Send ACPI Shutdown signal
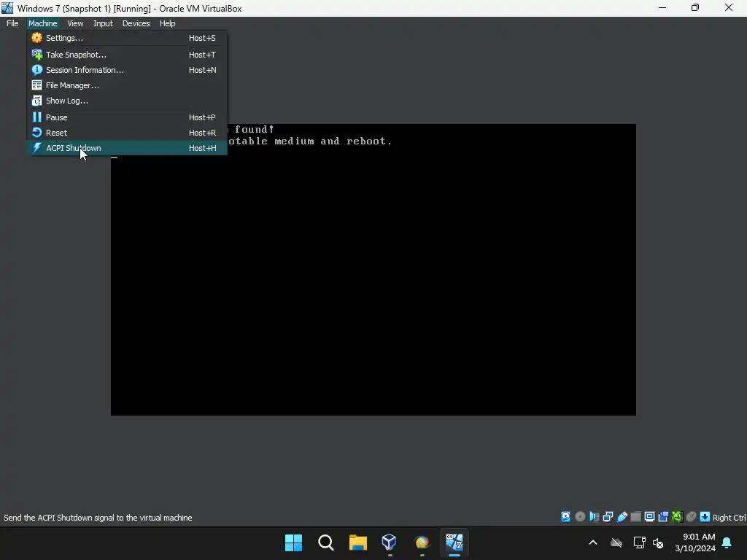 tap(127, 148)
